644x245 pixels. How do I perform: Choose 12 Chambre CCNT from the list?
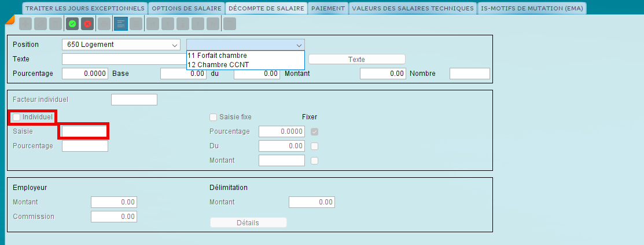click(245, 64)
